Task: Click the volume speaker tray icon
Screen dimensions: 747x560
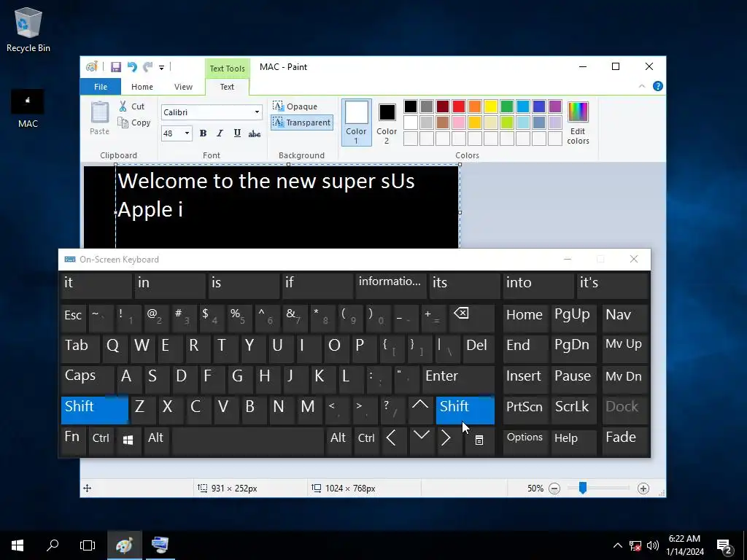Action: click(653, 545)
